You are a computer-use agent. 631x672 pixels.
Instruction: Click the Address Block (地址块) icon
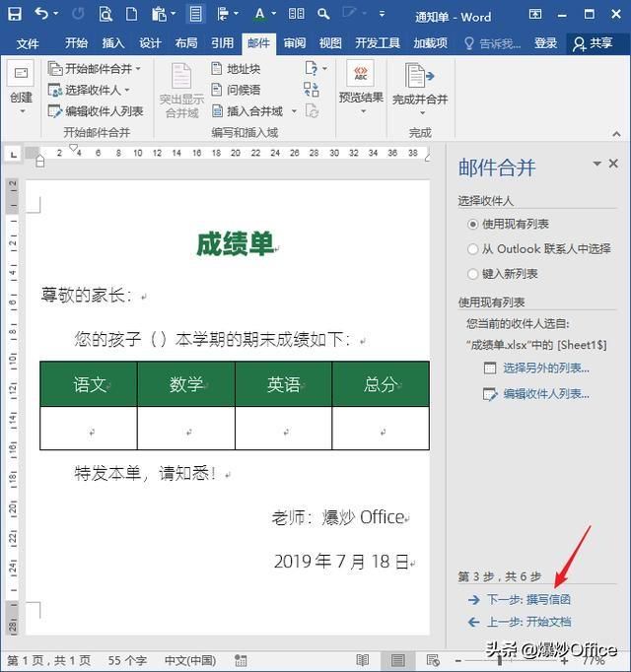click(x=217, y=69)
